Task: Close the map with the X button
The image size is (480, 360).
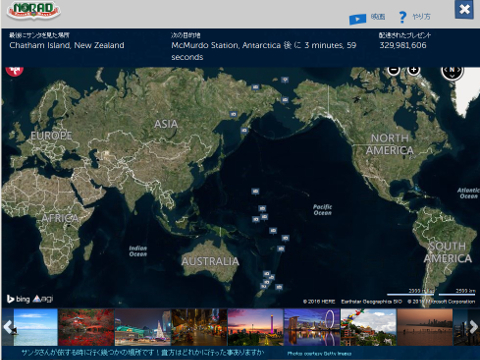Action: 464,9
